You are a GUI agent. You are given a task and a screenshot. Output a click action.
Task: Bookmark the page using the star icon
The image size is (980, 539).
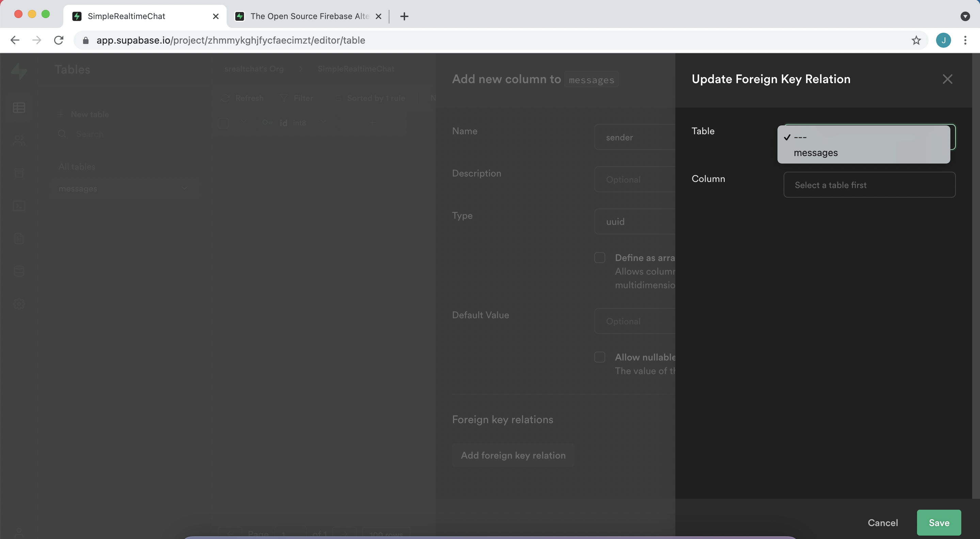(x=916, y=40)
